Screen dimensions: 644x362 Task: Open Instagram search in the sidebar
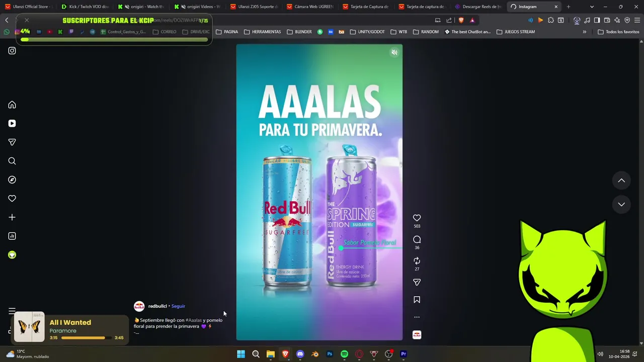pyautogui.click(x=12, y=161)
